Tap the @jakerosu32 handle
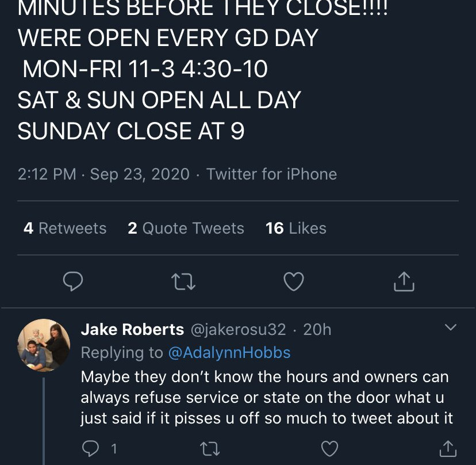The image size is (476, 465). pos(237,329)
